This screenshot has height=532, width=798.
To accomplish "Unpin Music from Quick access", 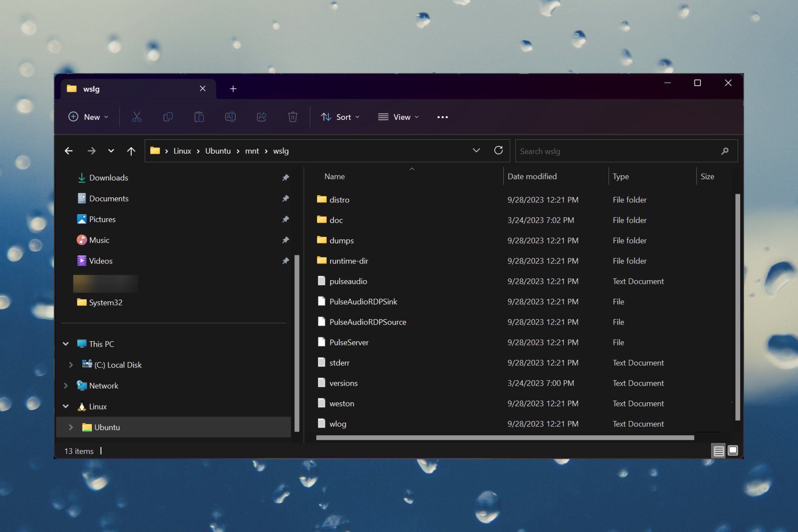I will click(286, 240).
